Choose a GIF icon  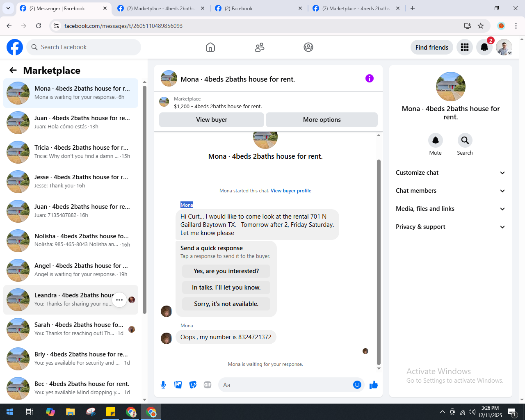click(x=208, y=385)
